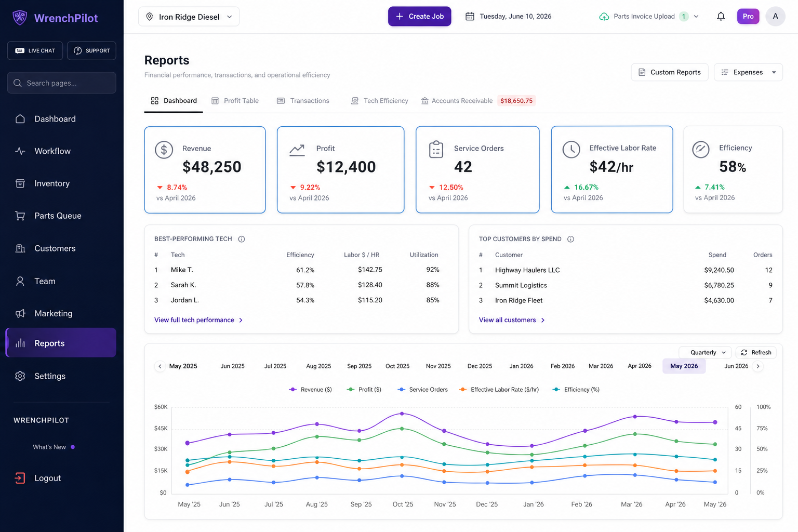Click the Refresh chart button
798x532 pixels.
click(x=756, y=352)
